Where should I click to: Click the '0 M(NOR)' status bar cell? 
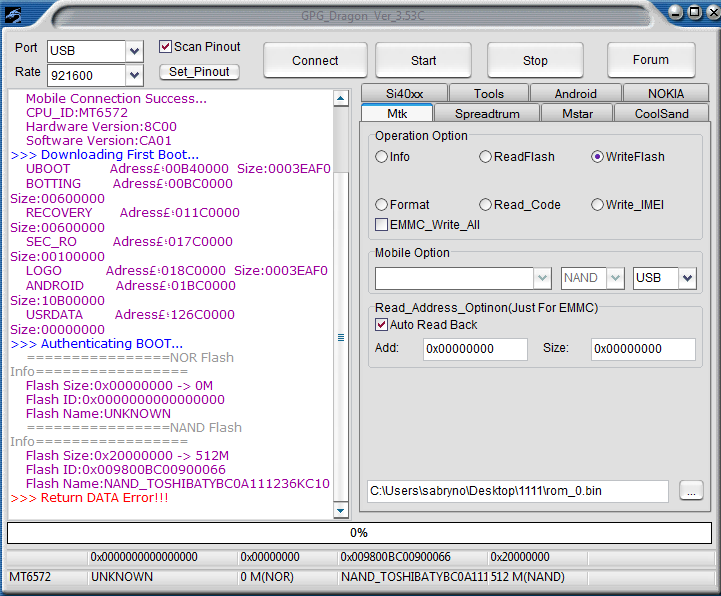pos(288,577)
